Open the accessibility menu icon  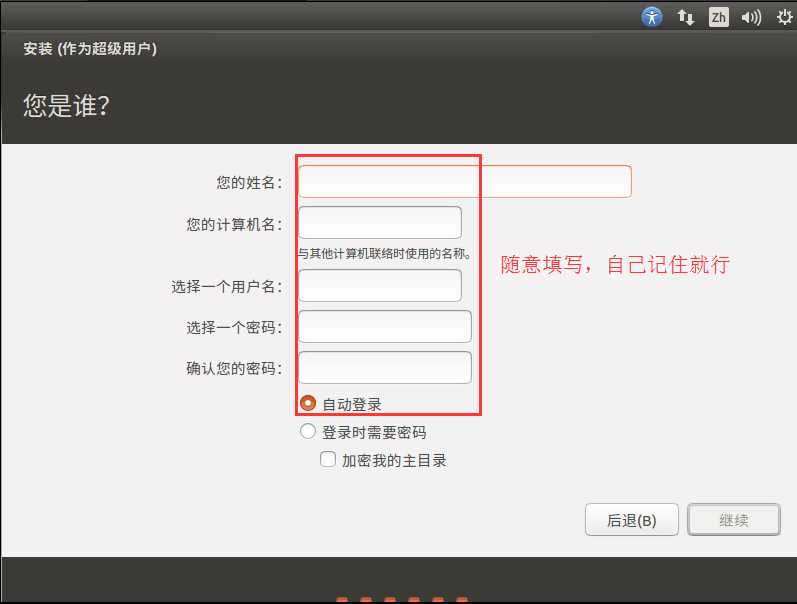pyautogui.click(x=652, y=17)
